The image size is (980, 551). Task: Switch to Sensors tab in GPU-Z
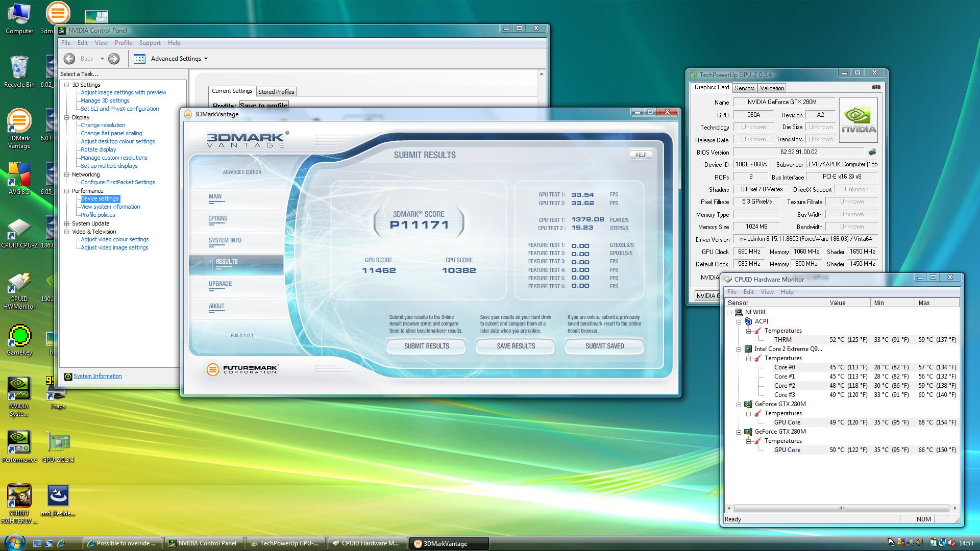click(x=744, y=88)
